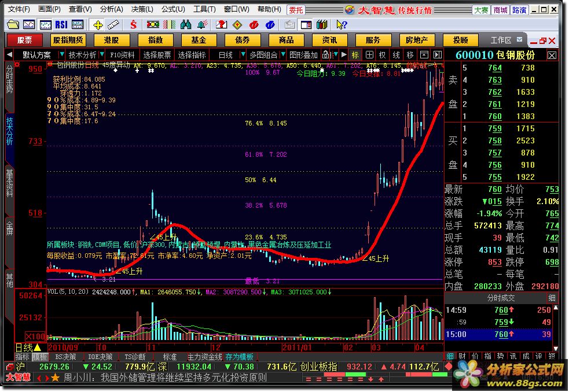
Task: Toggle the 标 markers button
Action: 355,55
